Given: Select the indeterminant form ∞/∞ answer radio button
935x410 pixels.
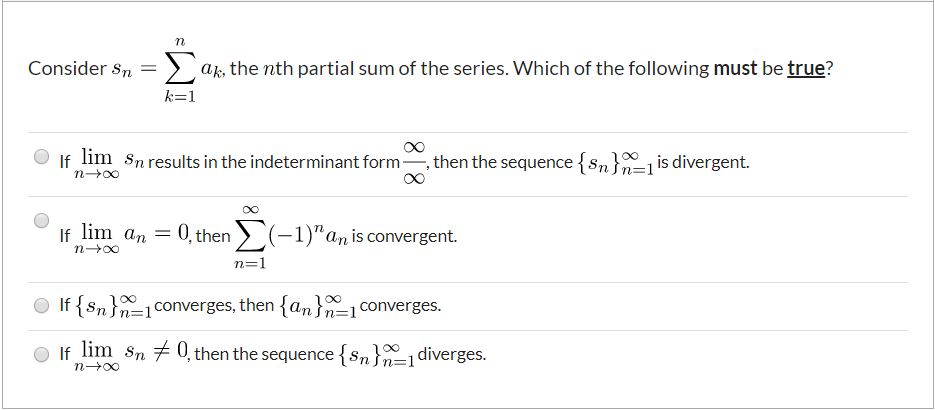Looking at the screenshot, I should click(41, 157).
